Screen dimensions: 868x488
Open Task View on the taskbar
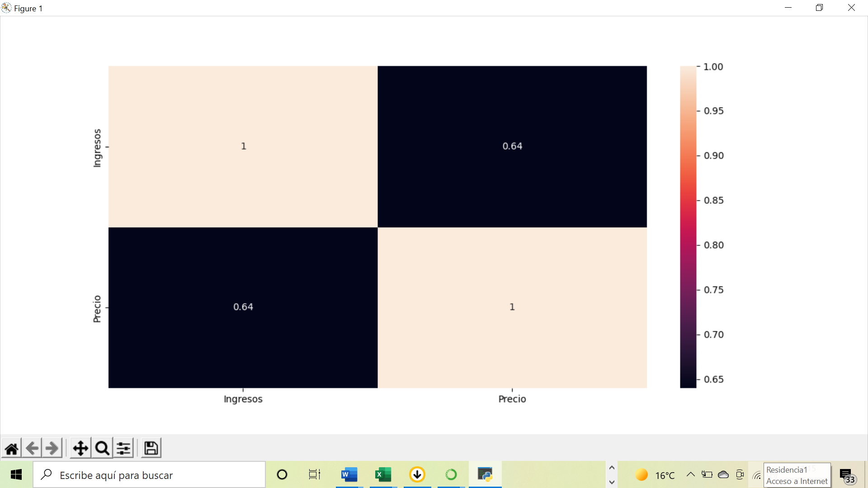point(315,474)
